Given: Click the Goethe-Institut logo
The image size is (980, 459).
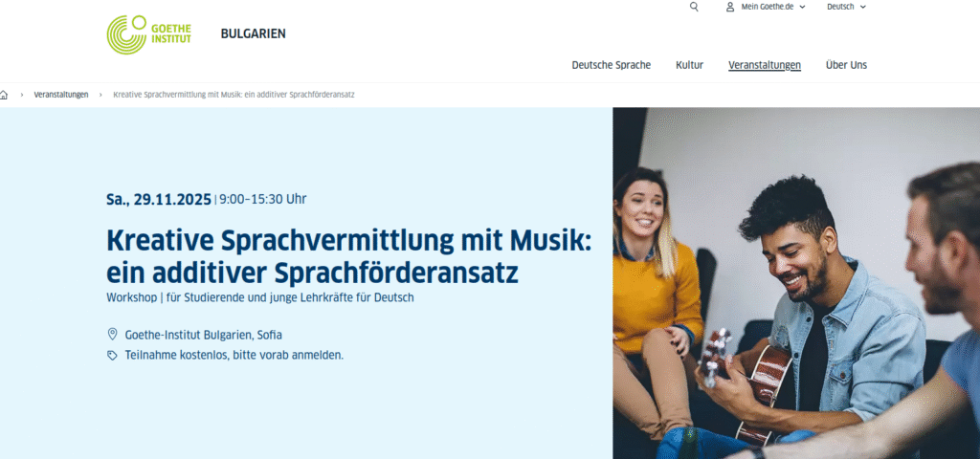Looking at the screenshot, I should pyautogui.click(x=148, y=34).
